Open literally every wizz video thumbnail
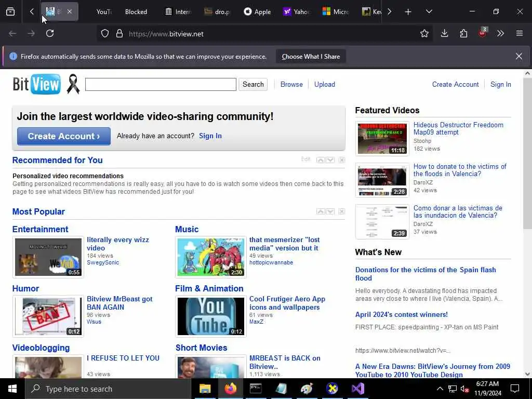Screen dimensions: 532x399 [48, 257]
